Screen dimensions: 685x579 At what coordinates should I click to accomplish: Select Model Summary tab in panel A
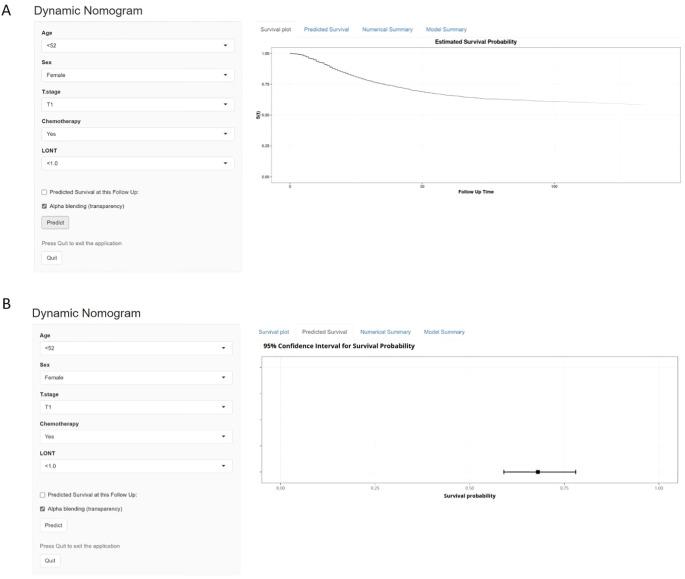pos(446,30)
